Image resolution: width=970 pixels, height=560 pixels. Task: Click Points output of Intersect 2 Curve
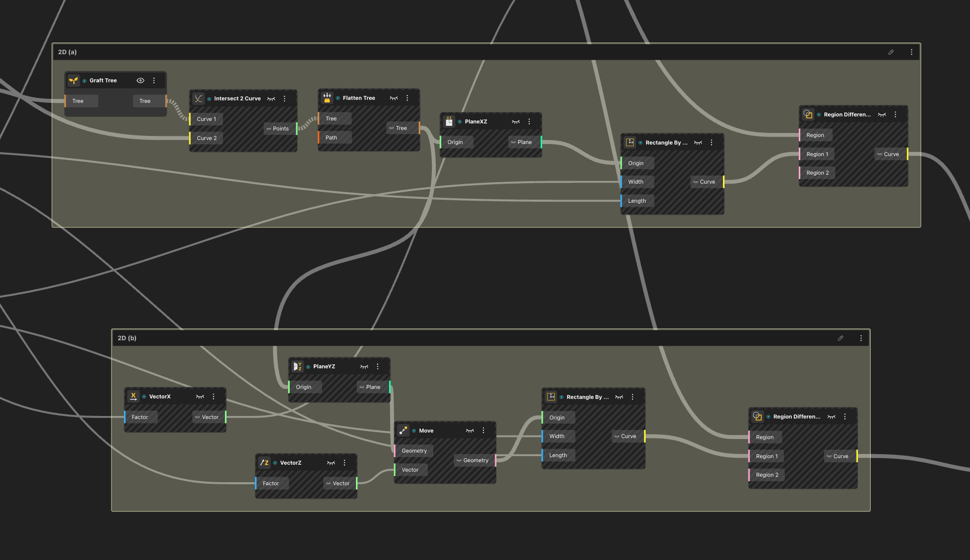click(280, 128)
